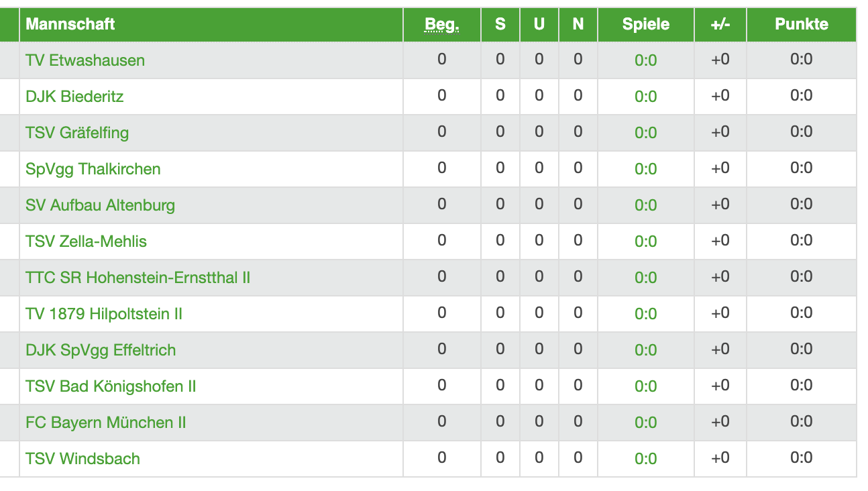
Task: Open TSV Zella-Mehlis 0:0 Spiele link
Action: [x=646, y=242]
